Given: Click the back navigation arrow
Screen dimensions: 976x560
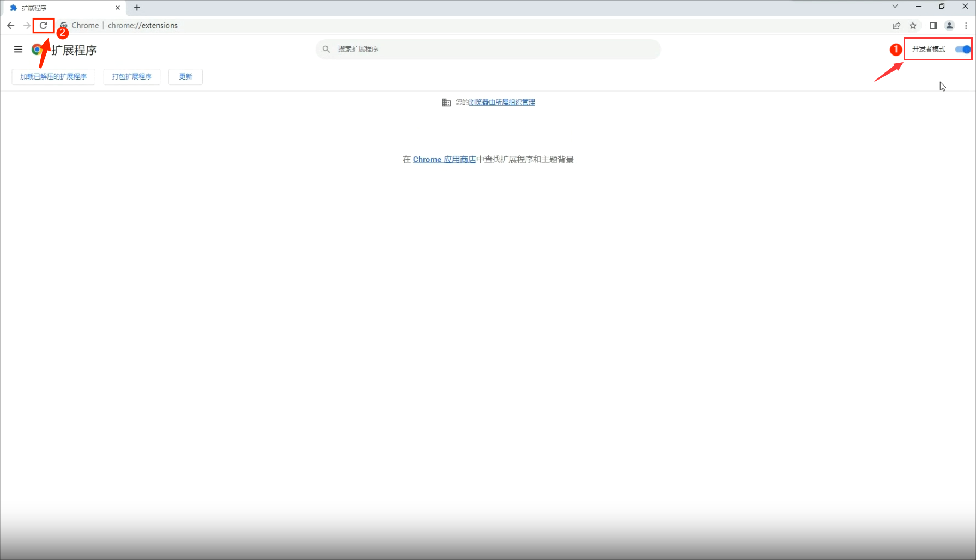Looking at the screenshot, I should [11, 25].
